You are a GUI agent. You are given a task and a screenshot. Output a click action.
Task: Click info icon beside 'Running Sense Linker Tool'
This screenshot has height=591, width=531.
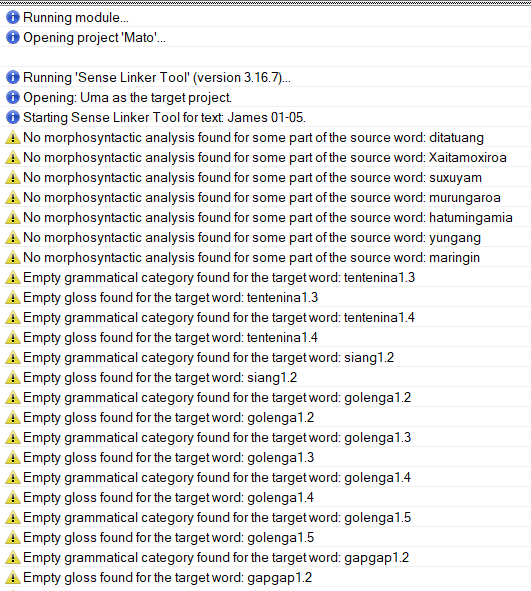coord(13,77)
